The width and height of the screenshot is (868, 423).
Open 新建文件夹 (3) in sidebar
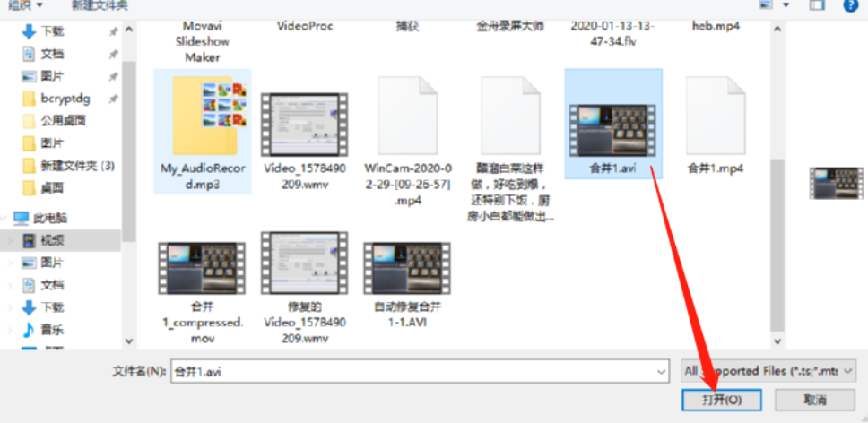pos(69,165)
